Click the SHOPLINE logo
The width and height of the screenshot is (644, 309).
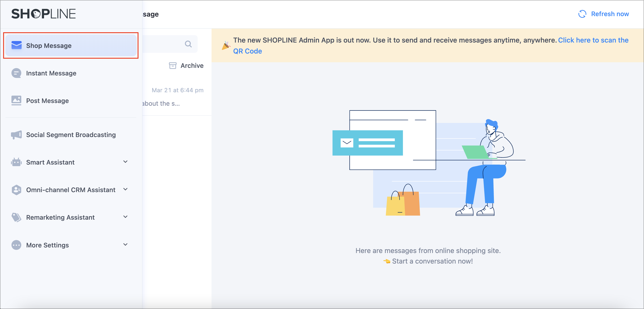point(43,13)
